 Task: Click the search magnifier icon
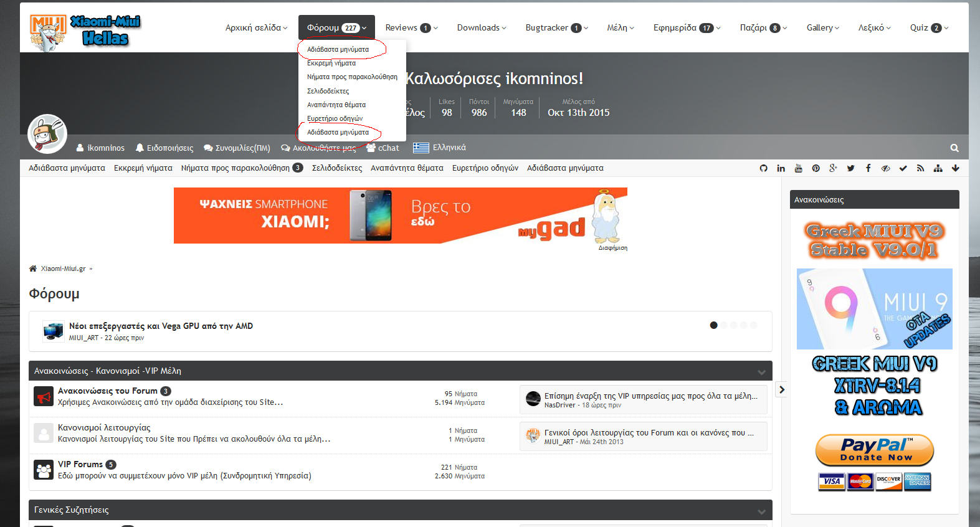(x=954, y=148)
